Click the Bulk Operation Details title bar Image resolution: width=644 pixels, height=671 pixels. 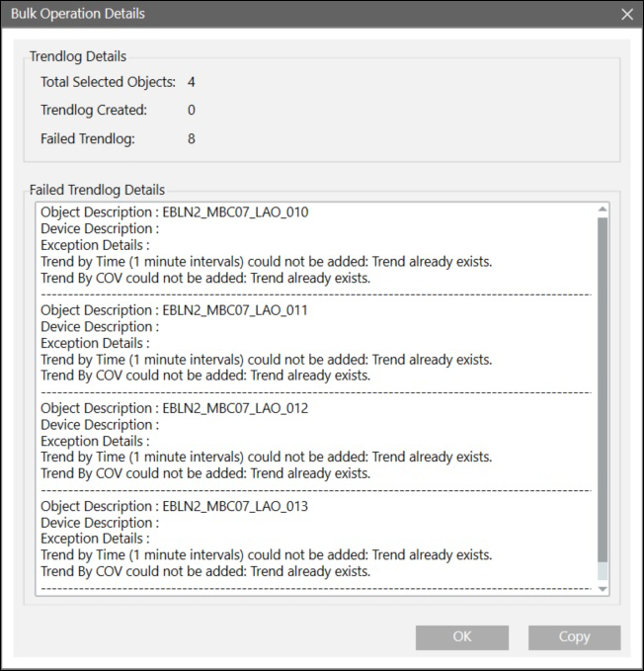pos(296,14)
